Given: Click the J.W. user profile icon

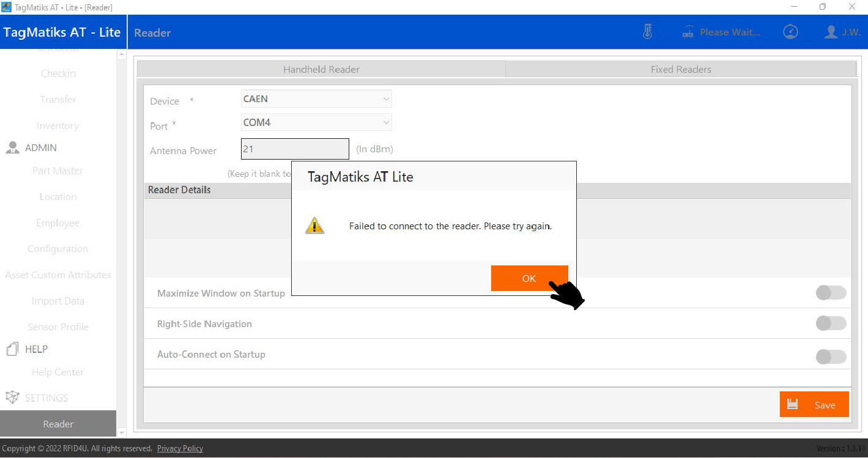Looking at the screenshot, I should (831, 32).
